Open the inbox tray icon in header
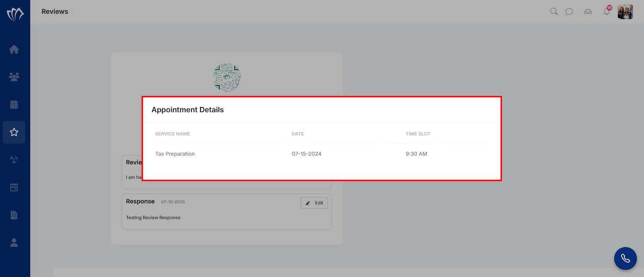The height and width of the screenshot is (277, 644). [588, 11]
